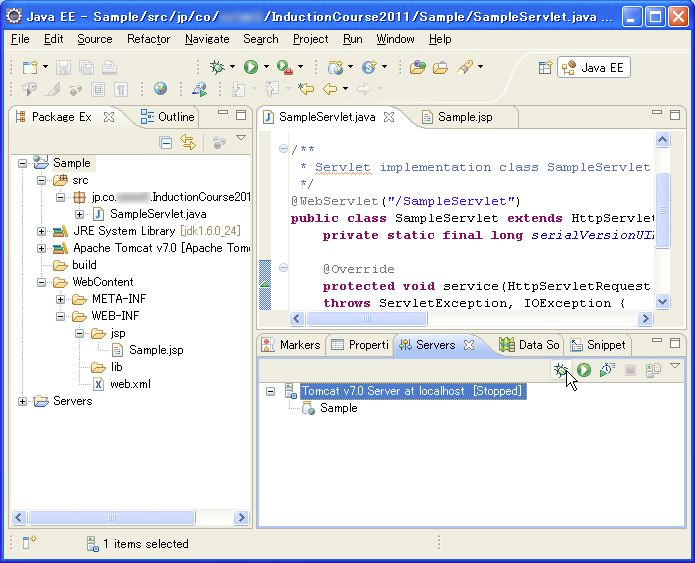The width and height of the screenshot is (695, 563).
Task: Click the New Dynamic Web Project icon
Action: pyautogui.click(x=336, y=67)
